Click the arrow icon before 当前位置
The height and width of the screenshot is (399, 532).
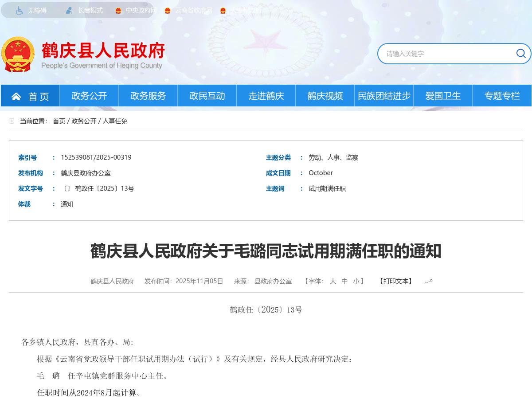[12, 121]
